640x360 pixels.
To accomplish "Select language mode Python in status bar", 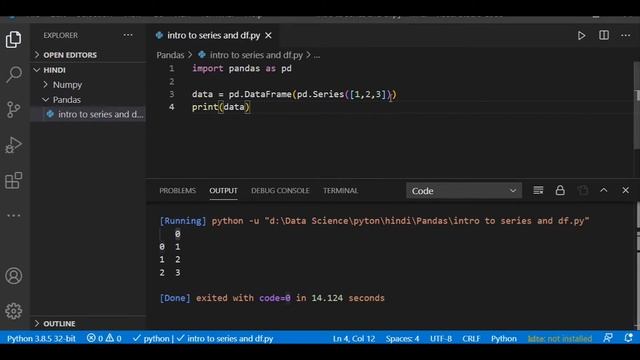I will pos(504,338).
